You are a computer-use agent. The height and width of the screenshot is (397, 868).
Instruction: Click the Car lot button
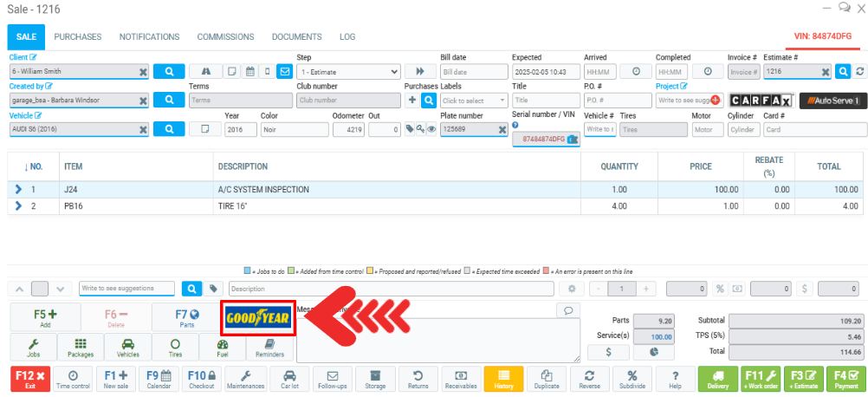tap(290, 380)
